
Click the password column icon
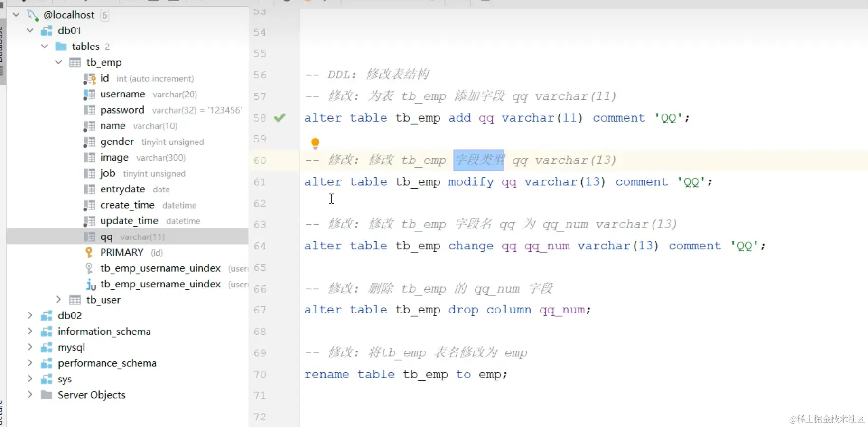click(x=89, y=110)
